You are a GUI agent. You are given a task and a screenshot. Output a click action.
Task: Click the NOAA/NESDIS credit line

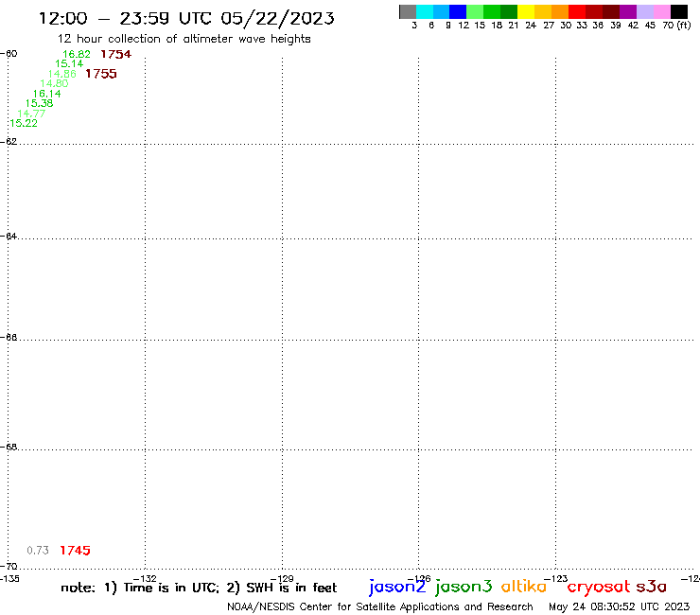click(x=380, y=607)
